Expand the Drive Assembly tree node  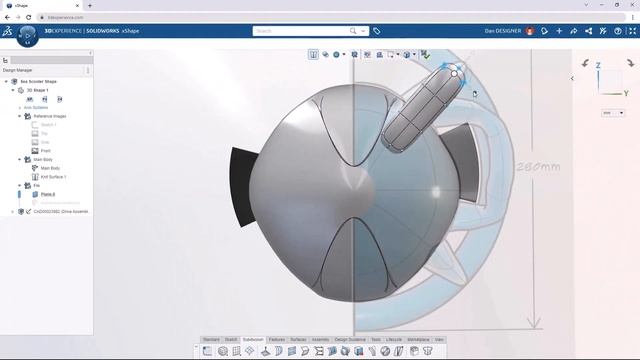(x=13, y=212)
